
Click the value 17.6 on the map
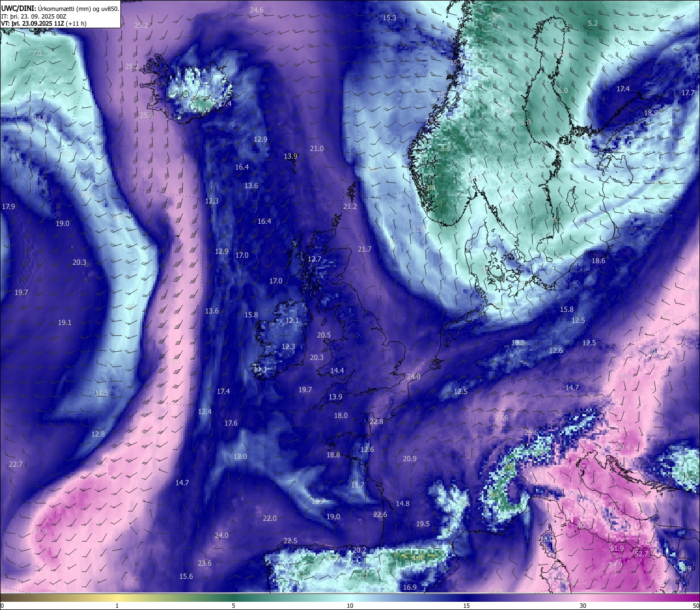click(x=231, y=423)
